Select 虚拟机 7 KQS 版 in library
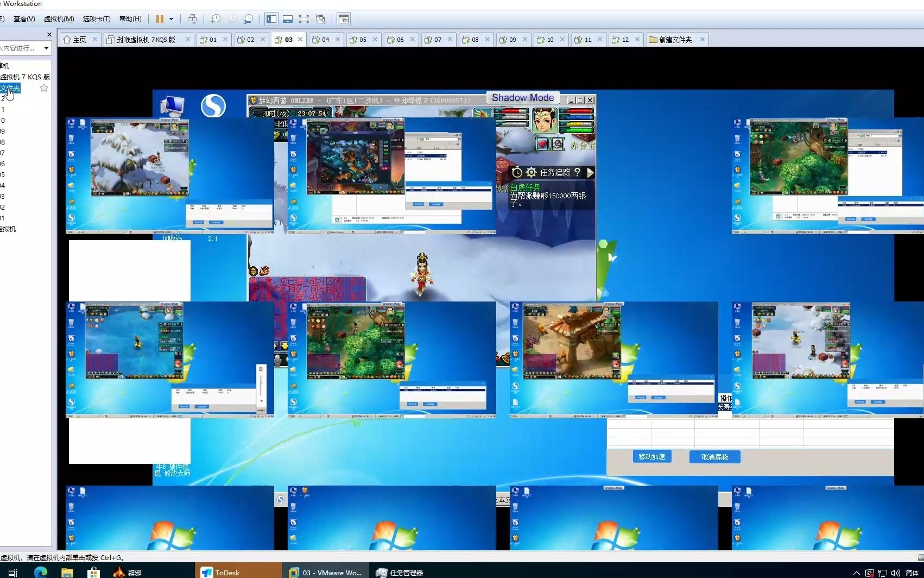Screen dimensions: 924x578 click(25, 77)
